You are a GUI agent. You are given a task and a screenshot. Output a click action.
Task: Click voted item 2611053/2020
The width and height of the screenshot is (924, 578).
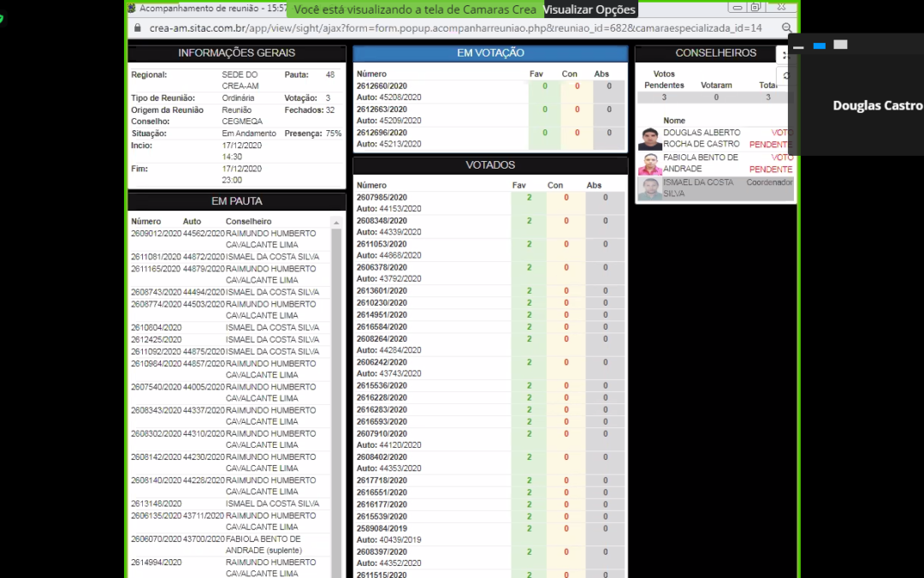[x=382, y=244]
